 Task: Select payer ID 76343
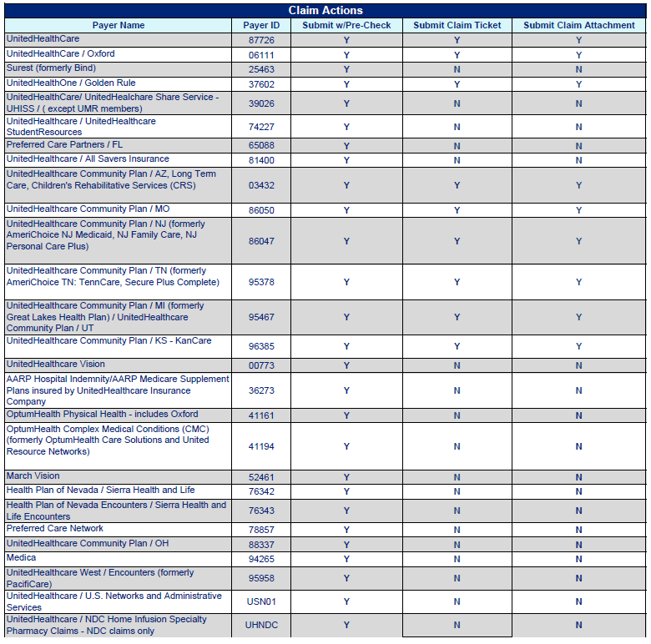(x=261, y=511)
